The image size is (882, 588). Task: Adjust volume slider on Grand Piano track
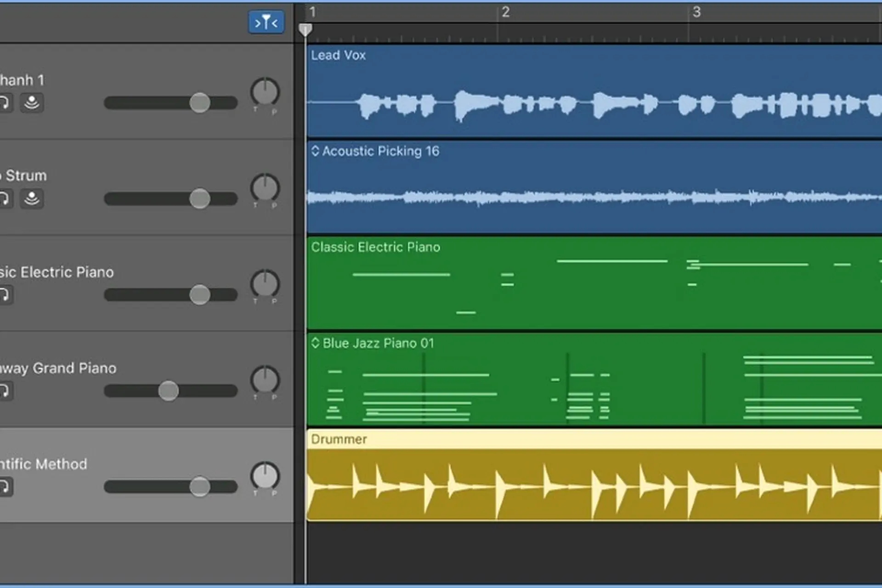point(169,391)
